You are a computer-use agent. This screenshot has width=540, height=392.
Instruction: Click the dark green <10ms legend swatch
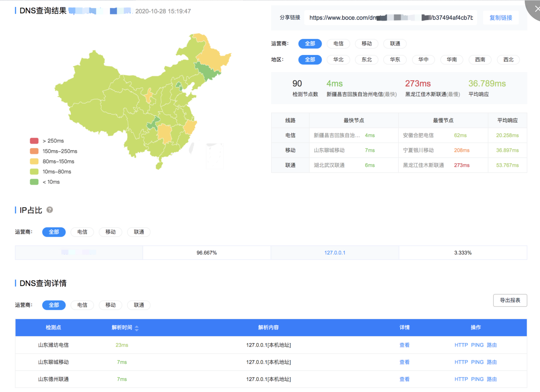[x=34, y=182]
